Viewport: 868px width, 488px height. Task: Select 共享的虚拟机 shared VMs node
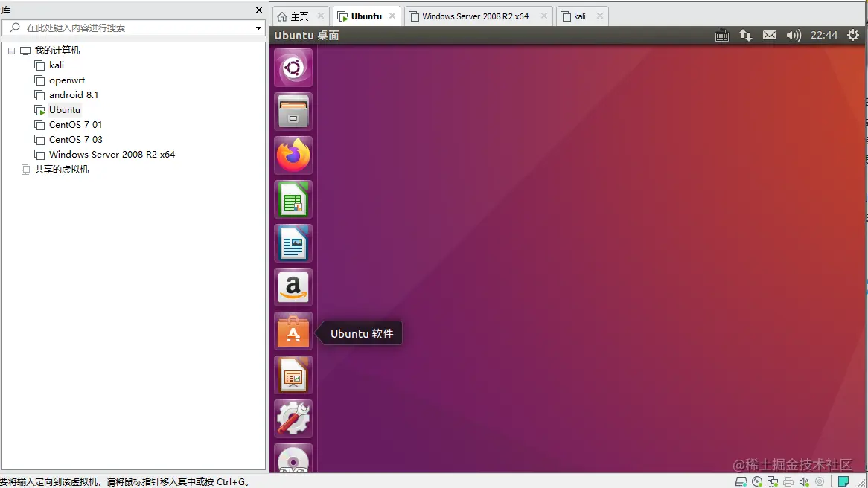62,170
